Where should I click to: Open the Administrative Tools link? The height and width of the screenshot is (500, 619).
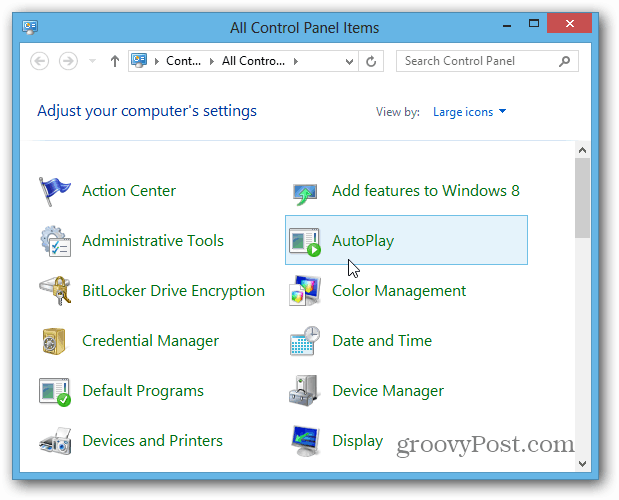[153, 241]
